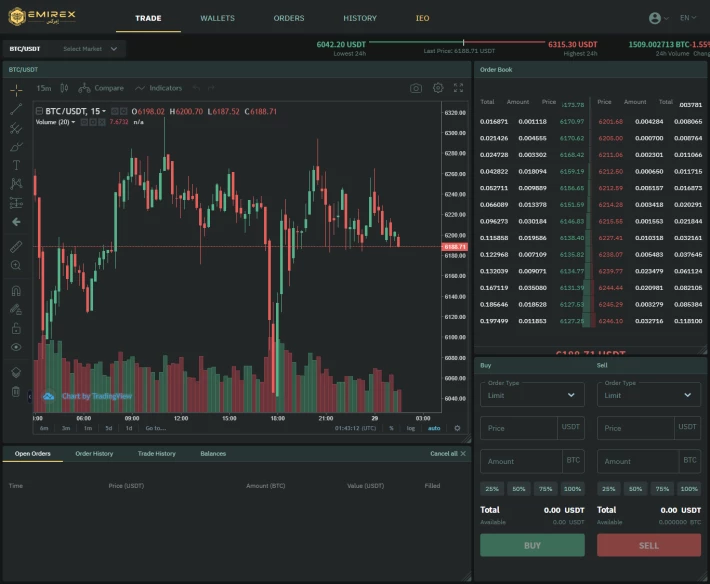710x584 pixels.
Task: Cancel all open orders
Action: point(448,454)
